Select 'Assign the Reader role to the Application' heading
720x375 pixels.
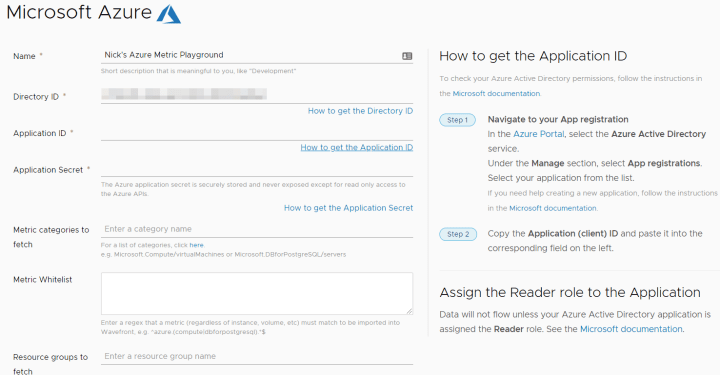[570, 292]
